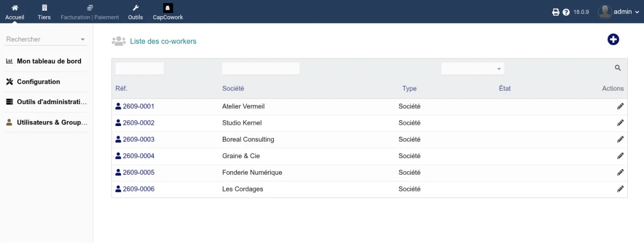Open Utilisateurs & Groupes sidebar entry

click(x=52, y=122)
